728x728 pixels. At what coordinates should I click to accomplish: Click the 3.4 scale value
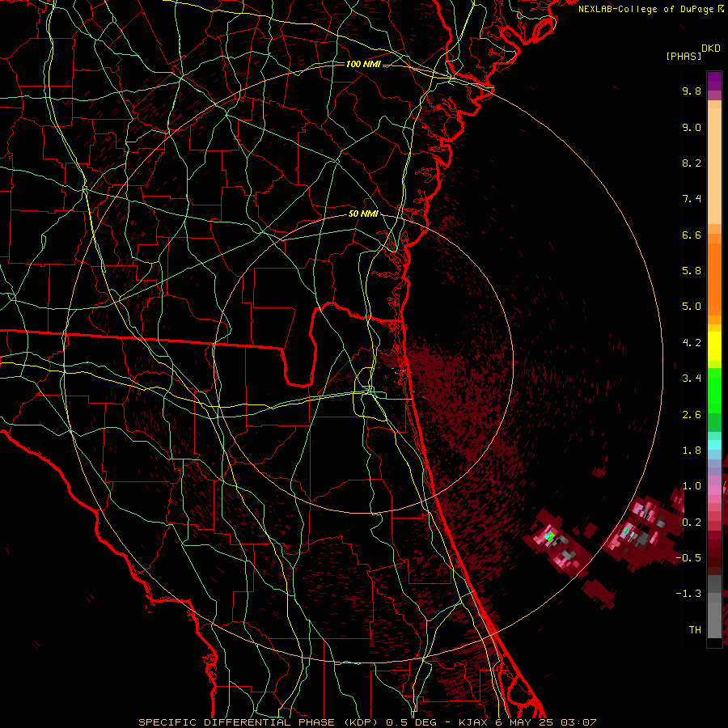point(692,379)
